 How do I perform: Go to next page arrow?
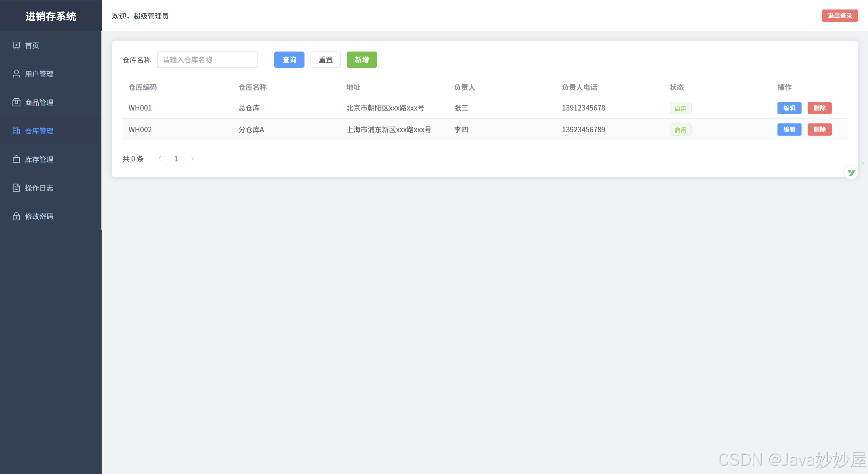click(193, 159)
